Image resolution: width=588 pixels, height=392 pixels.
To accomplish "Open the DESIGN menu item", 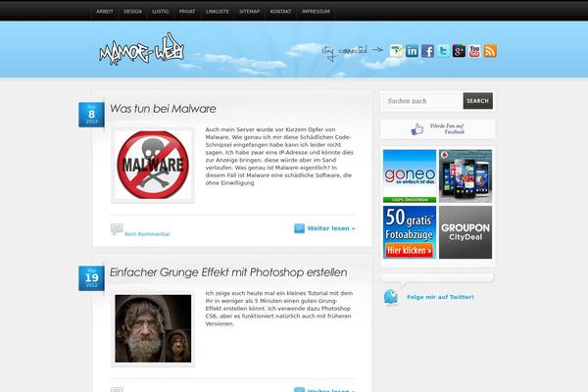I will pyautogui.click(x=132, y=12).
